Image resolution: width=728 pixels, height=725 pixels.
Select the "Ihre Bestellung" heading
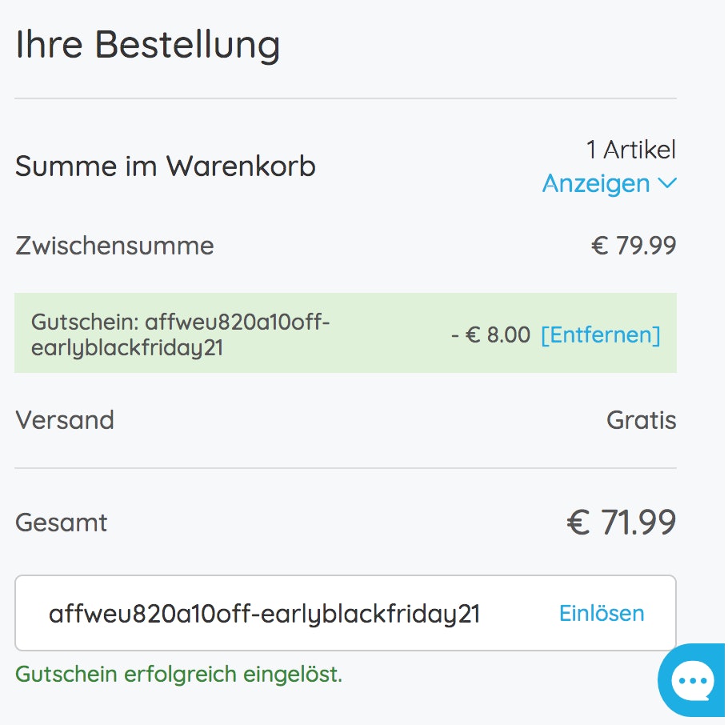coord(148,45)
